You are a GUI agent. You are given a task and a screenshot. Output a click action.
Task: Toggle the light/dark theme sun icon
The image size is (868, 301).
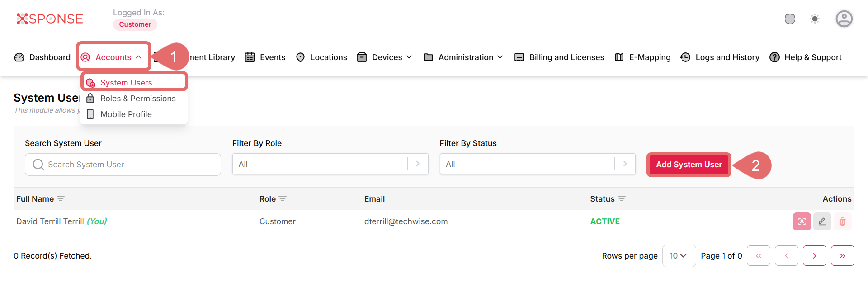[815, 19]
